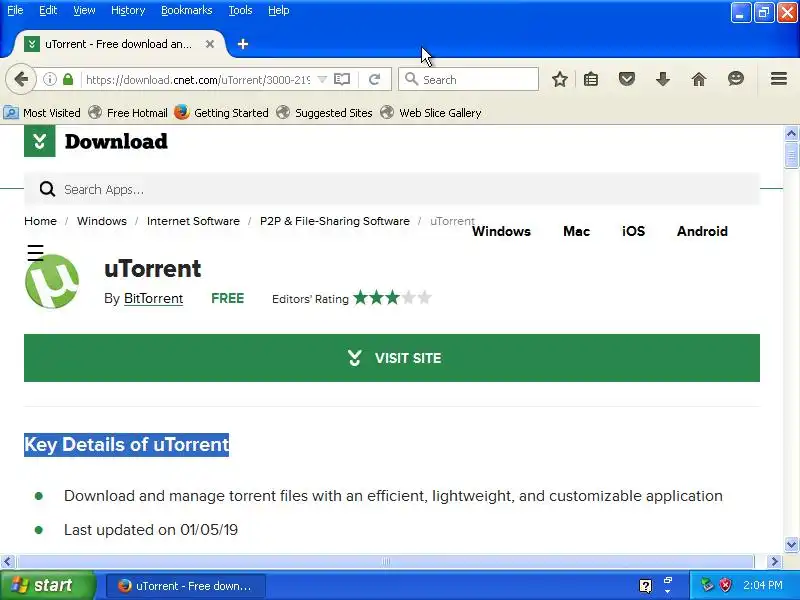Toggle Reader View book icon
Viewport: 800px width, 600px height.
pyautogui.click(x=342, y=79)
